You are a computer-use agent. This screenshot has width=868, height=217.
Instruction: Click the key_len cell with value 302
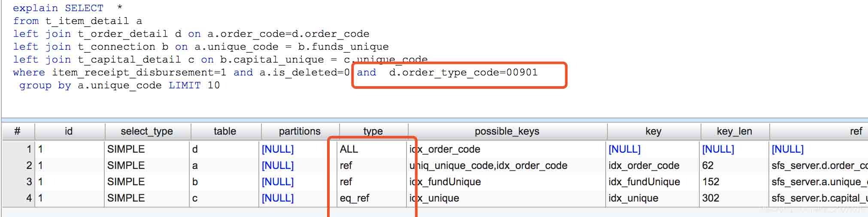pos(710,198)
